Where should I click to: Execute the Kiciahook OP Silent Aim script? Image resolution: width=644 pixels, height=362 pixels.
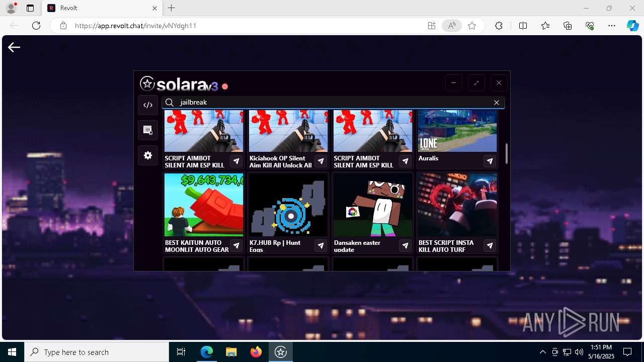point(320,161)
